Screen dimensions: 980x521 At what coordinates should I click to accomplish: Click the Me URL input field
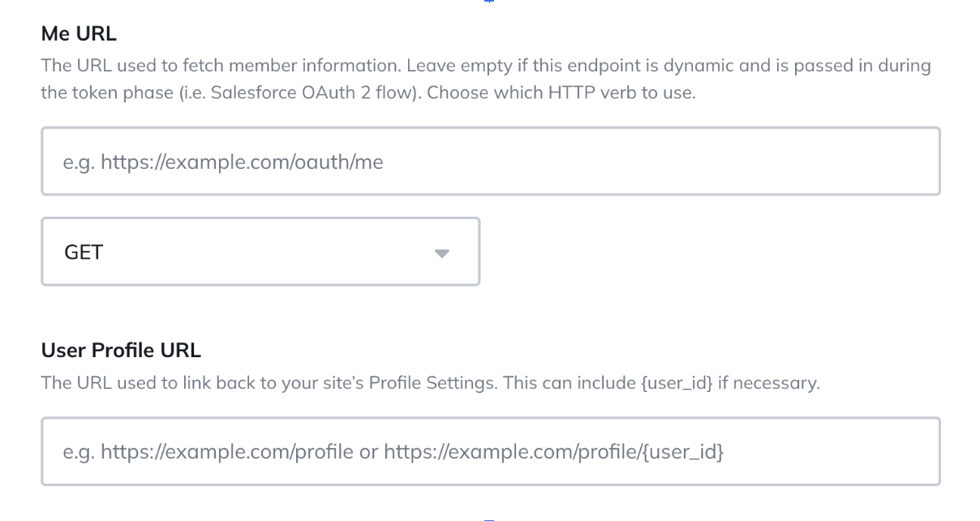(490, 161)
